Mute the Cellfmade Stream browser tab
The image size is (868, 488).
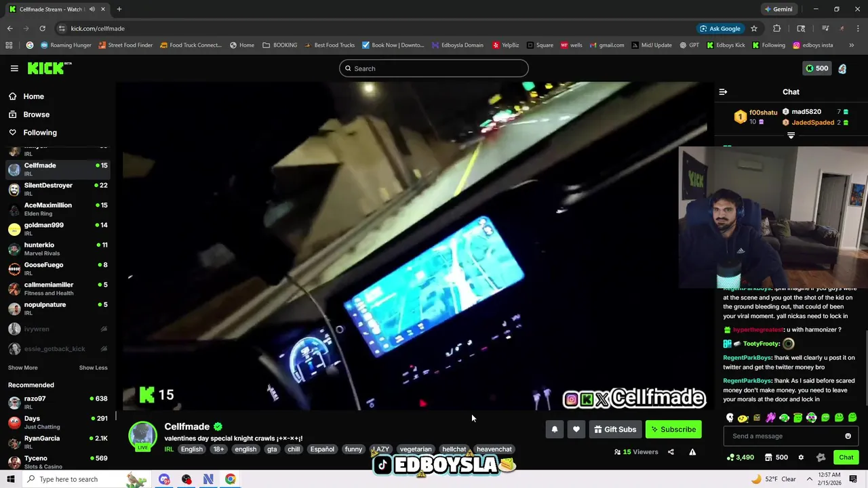92,9
